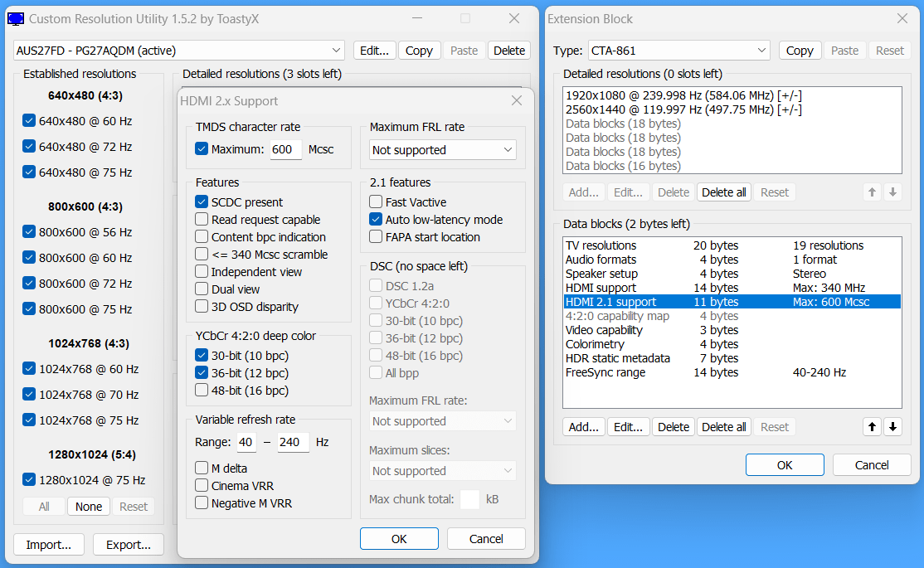Image resolution: width=924 pixels, height=568 pixels.
Task: Select the TV resolutions data block
Action: click(732, 245)
